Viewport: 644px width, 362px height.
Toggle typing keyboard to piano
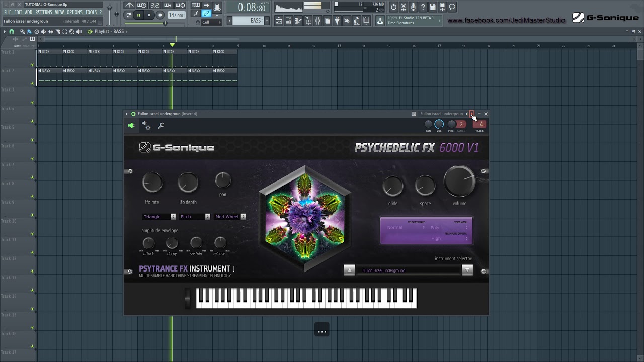195,6
